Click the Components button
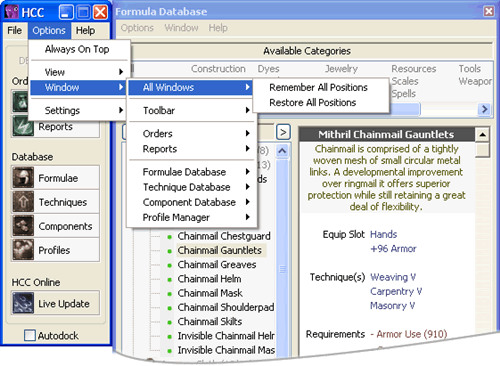Viewport: 500px width, 366px height. pyautogui.click(x=56, y=226)
